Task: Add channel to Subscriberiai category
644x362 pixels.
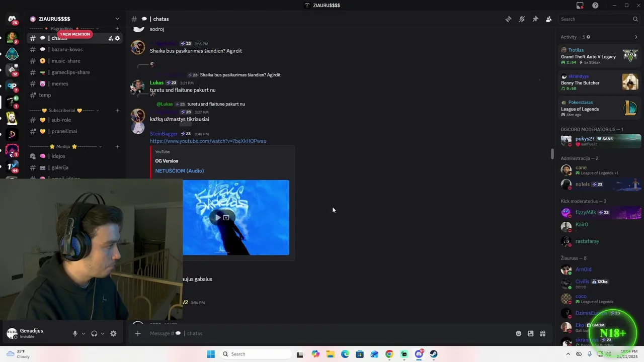Action: (117, 110)
